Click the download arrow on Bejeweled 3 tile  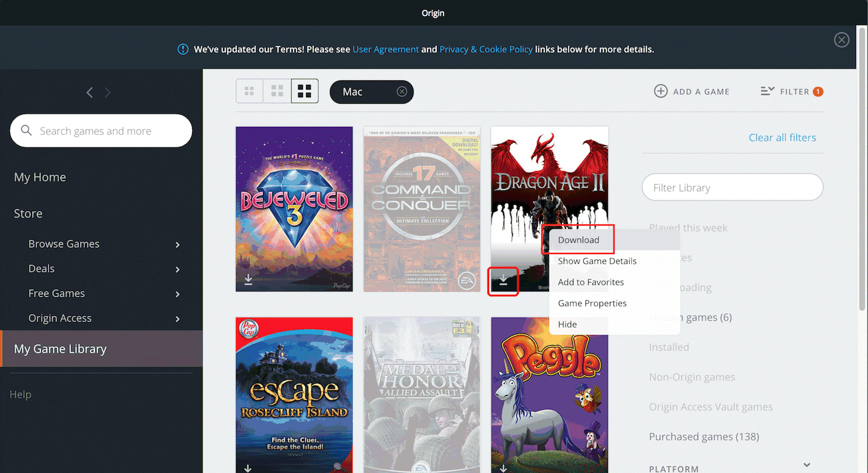pyautogui.click(x=248, y=280)
